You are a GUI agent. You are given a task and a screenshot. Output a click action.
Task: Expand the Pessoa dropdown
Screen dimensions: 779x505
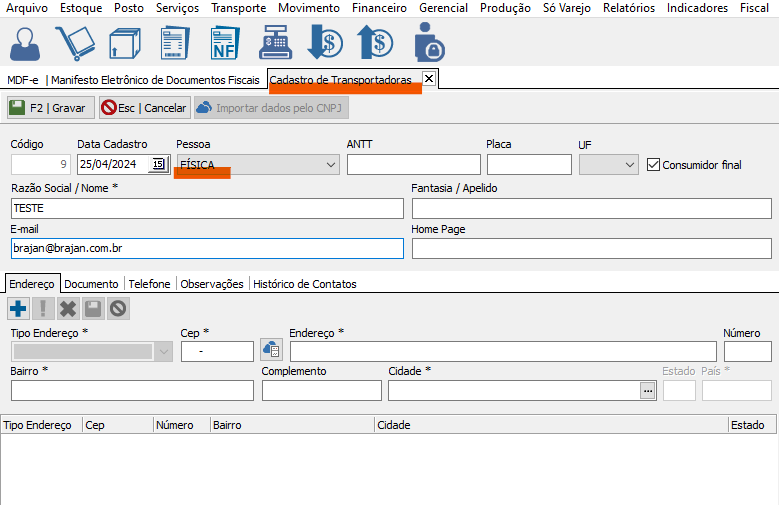pyautogui.click(x=331, y=165)
